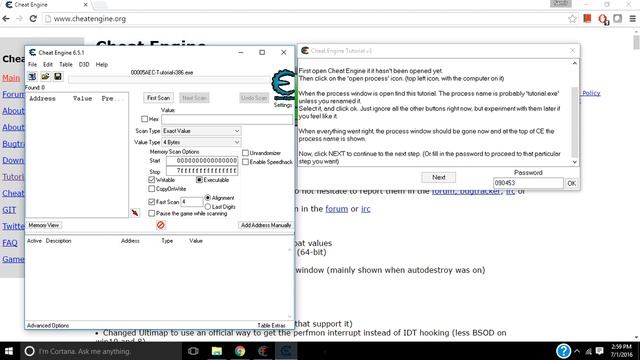
Task: Open Task View from the taskbar
Action: point(193,351)
